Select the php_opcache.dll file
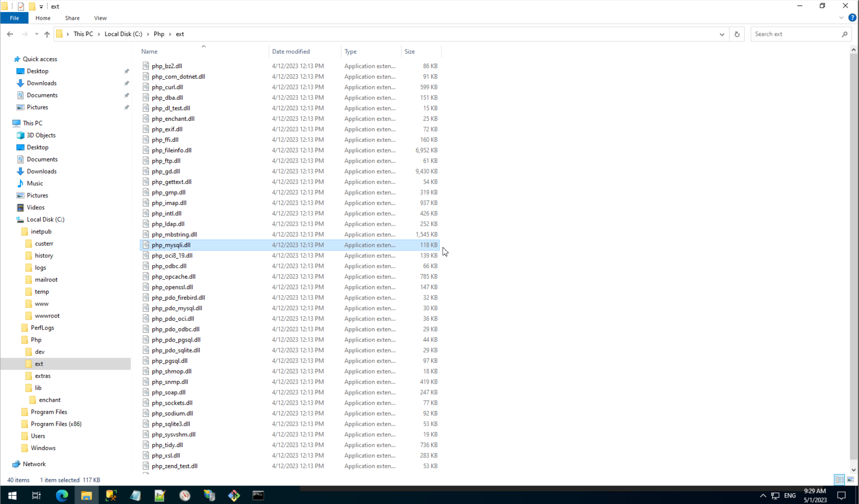This screenshot has height=504, width=859. (173, 276)
